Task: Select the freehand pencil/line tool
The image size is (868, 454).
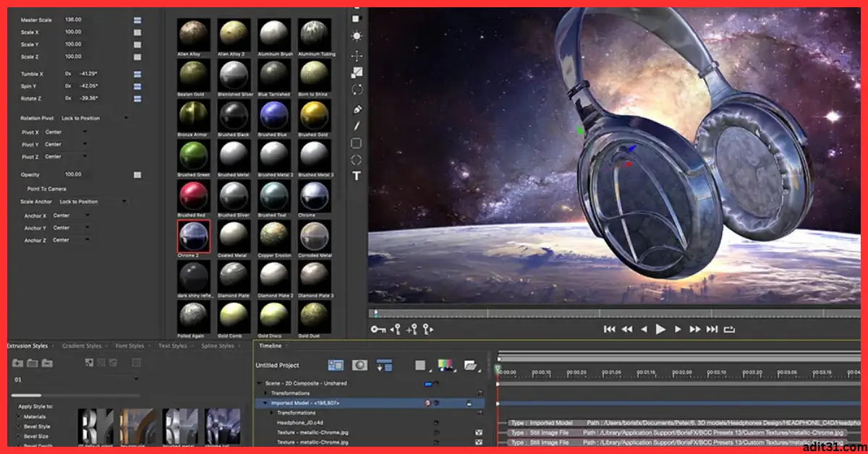Action: [357, 126]
